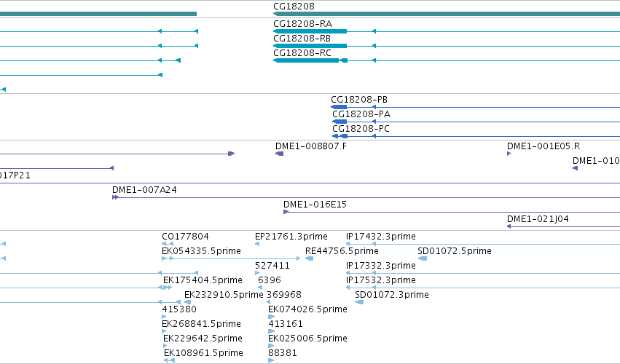This screenshot has height=364, width=620.
Task: Click the SD01072.5prime feature glyph
Action: click(423, 258)
